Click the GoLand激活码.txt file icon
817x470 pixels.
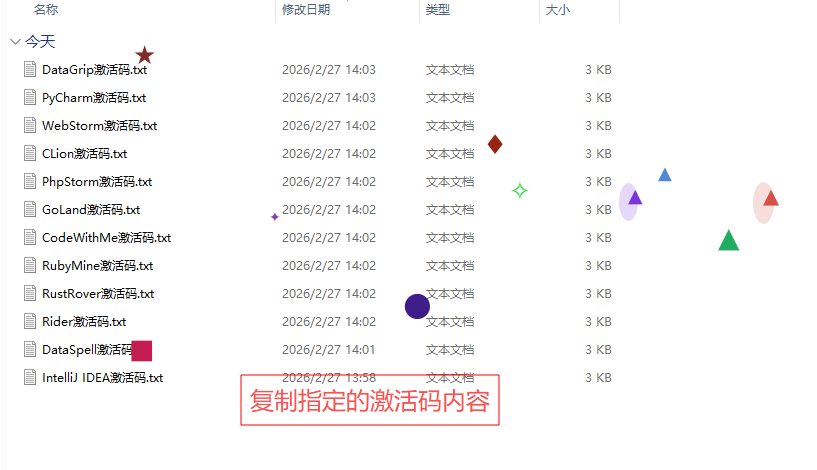coord(30,209)
